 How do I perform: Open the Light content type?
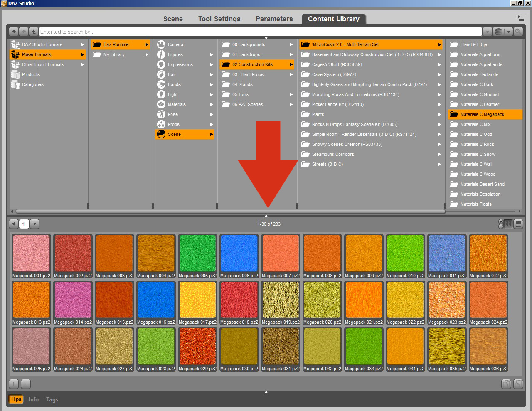[185, 94]
